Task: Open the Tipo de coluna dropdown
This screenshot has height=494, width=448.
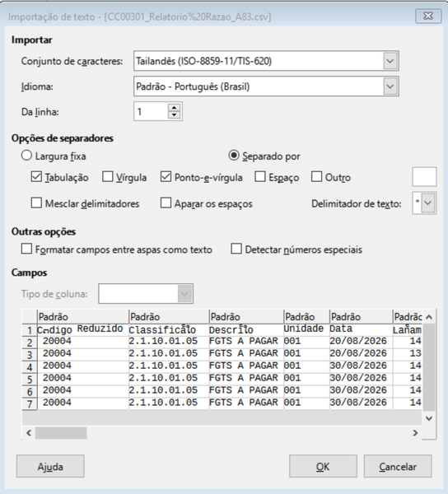Action: (184, 294)
